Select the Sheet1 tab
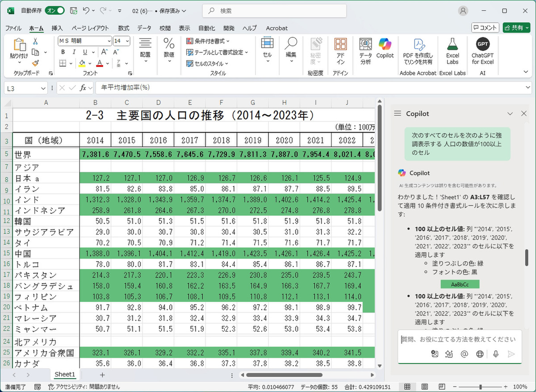The width and height of the screenshot is (536, 392). pyautogui.click(x=65, y=375)
